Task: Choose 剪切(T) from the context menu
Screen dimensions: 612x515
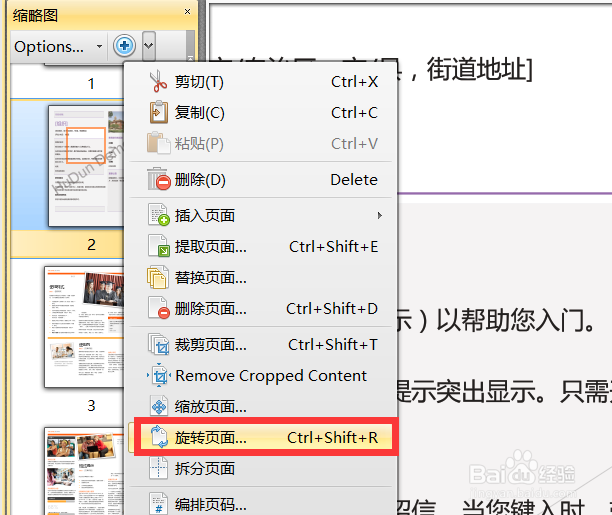Action: tap(261, 82)
